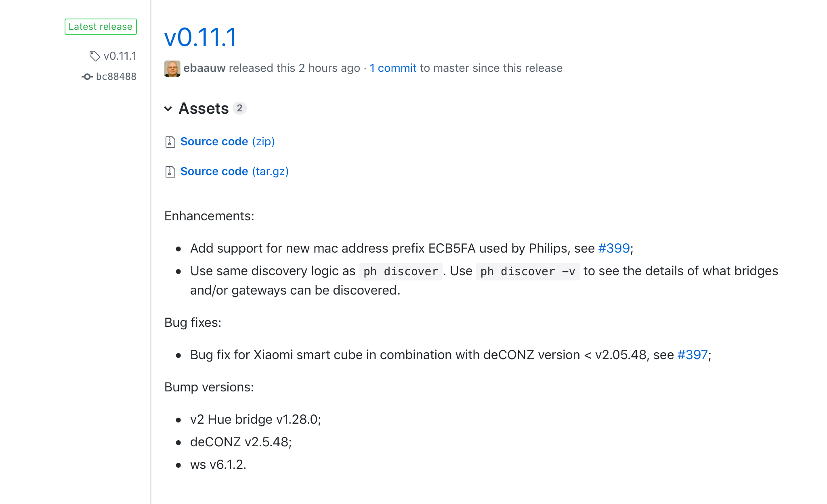The image size is (827, 504).
Task: Click the commit icon next to bc88488
Action: pyautogui.click(x=87, y=77)
